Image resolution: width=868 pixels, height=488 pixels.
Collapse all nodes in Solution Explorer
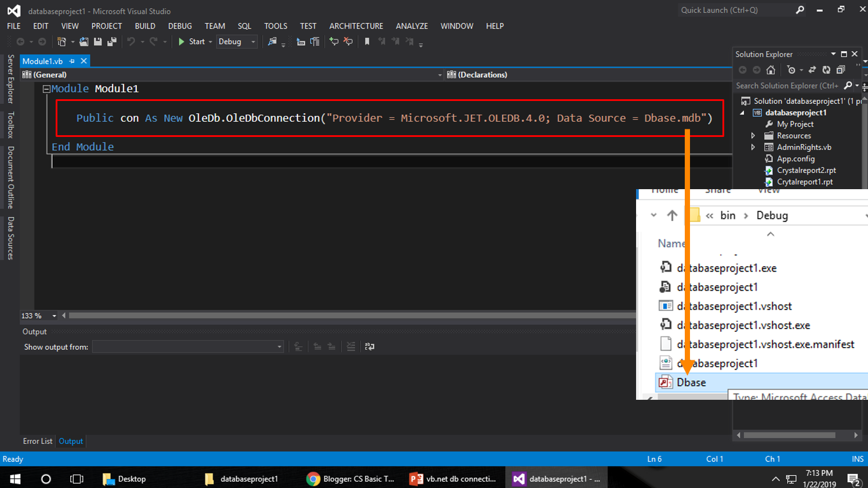(x=841, y=70)
